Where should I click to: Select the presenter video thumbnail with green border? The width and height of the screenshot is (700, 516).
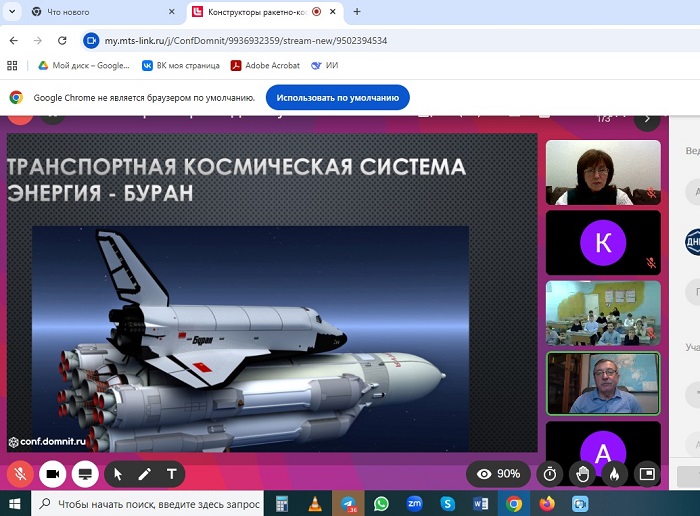tap(603, 383)
